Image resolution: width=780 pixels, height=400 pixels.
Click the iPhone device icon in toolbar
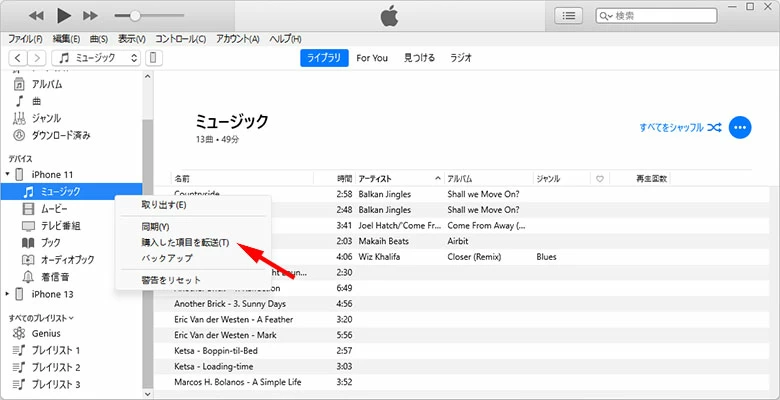(154, 58)
